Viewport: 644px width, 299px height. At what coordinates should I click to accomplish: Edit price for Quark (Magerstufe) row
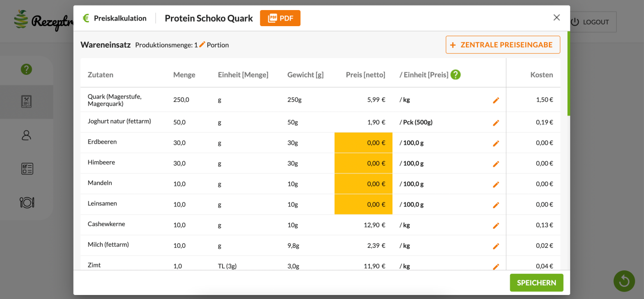[496, 101]
